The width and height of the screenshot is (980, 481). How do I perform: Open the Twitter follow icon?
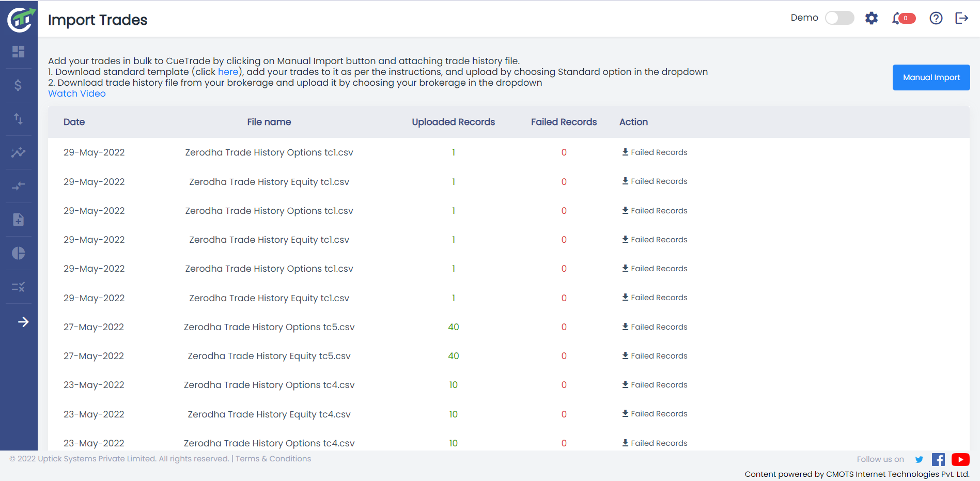click(919, 459)
